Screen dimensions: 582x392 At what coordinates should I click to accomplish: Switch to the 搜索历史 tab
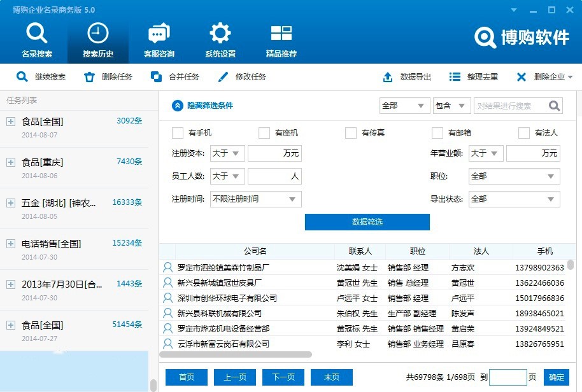coord(98,39)
